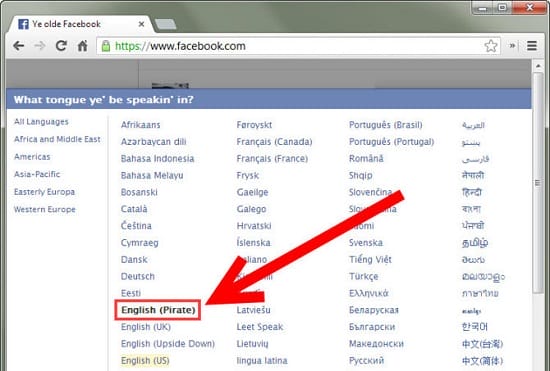Screen dimensions: 550x371
Task: Choose Føroyskt language
Action: click(x=254, y=125)
